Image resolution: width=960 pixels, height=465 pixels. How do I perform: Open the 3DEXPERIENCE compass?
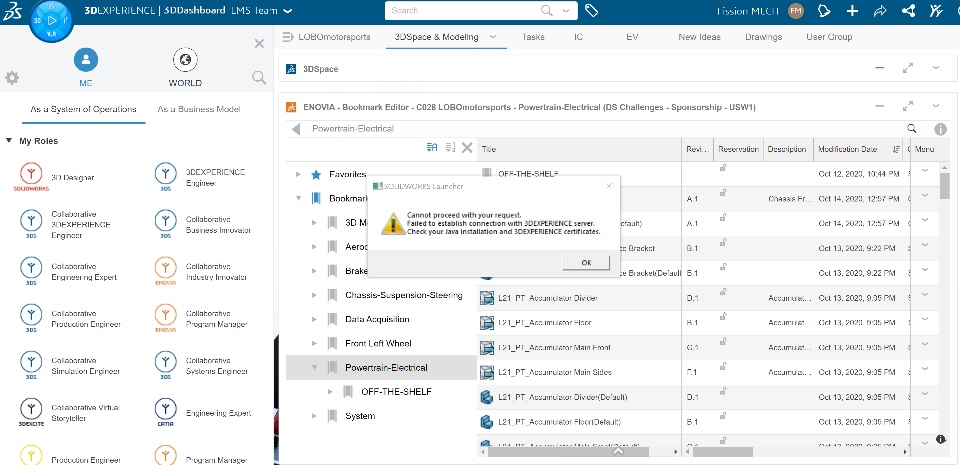[x=51, y=20]
